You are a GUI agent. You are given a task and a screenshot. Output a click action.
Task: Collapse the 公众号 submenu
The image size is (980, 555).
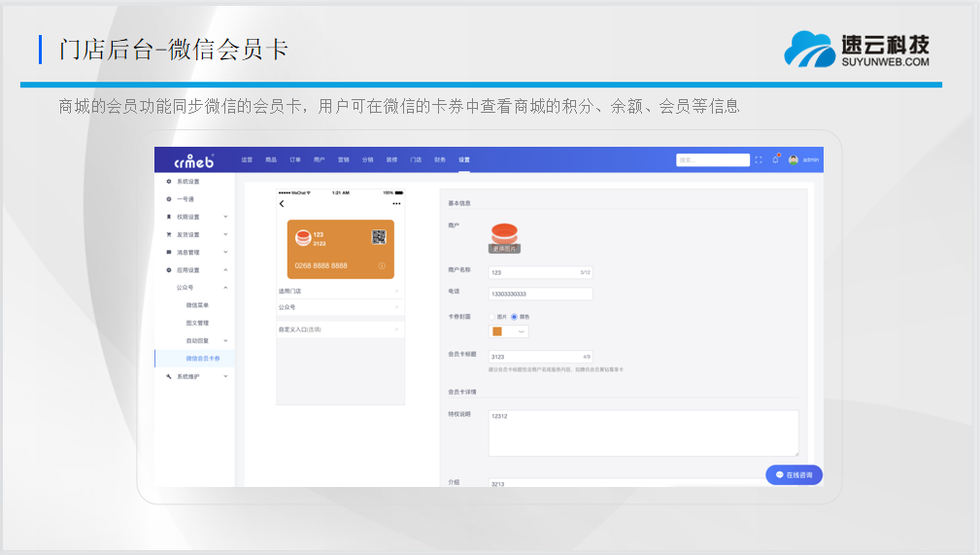pos(225,288)
